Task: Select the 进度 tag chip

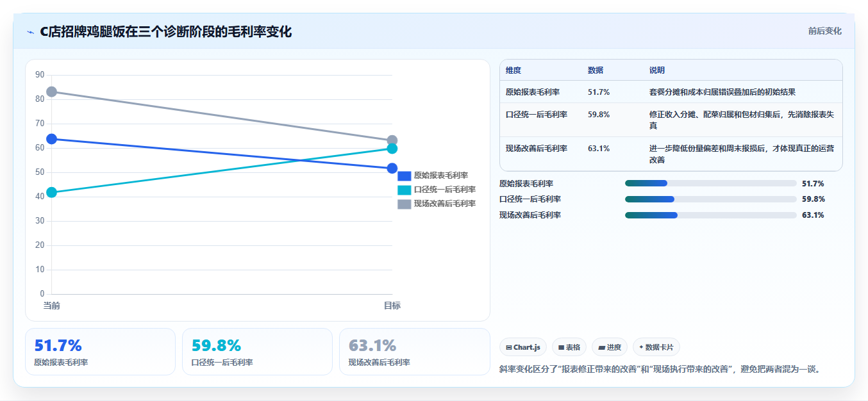Action: pos(610,347)
